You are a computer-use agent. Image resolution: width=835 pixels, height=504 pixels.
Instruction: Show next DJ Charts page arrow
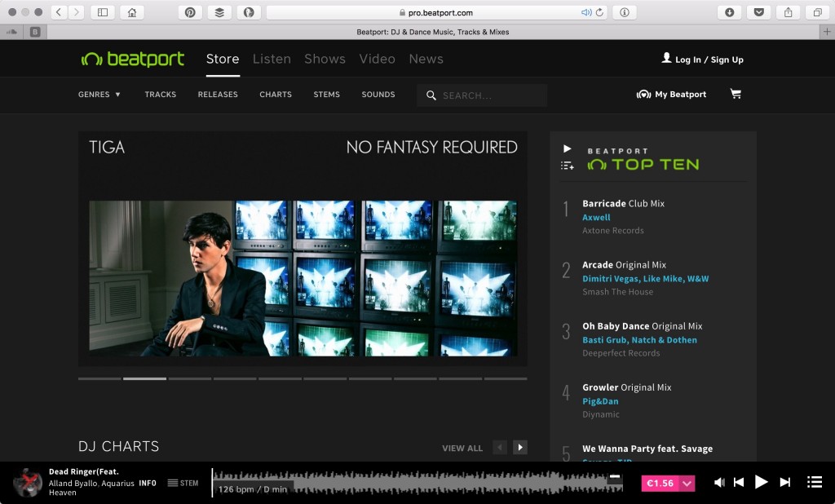click(520, 447)
